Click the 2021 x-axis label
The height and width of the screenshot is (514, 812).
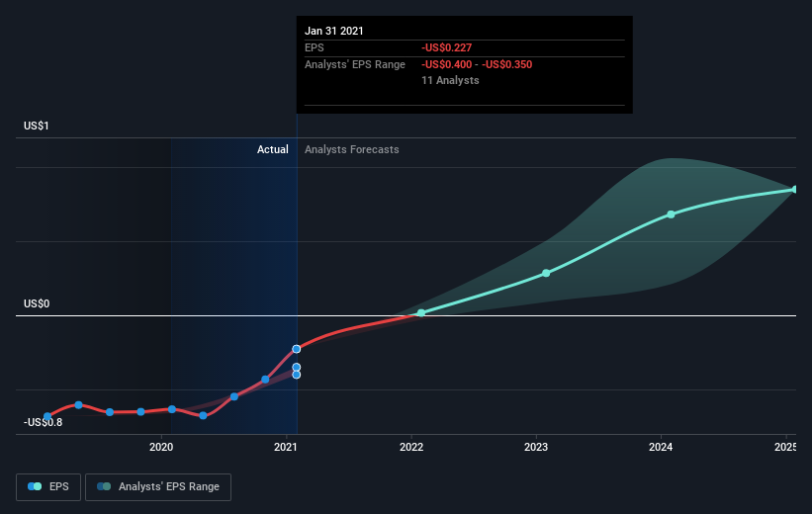286,447
